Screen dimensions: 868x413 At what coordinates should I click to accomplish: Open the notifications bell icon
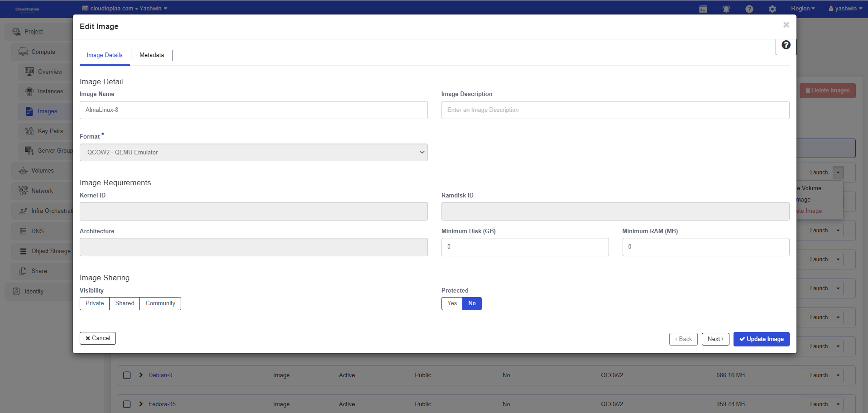click(726, 9)
